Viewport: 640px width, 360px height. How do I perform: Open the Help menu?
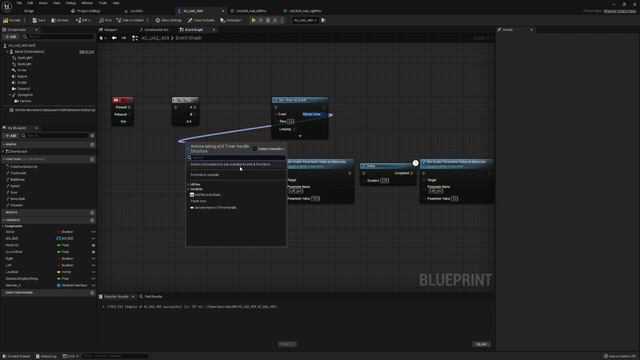(x=116, y=3)
